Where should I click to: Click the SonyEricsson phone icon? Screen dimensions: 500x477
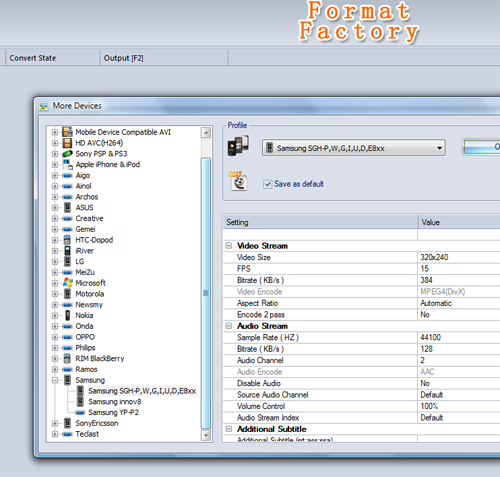click(67, 423)
